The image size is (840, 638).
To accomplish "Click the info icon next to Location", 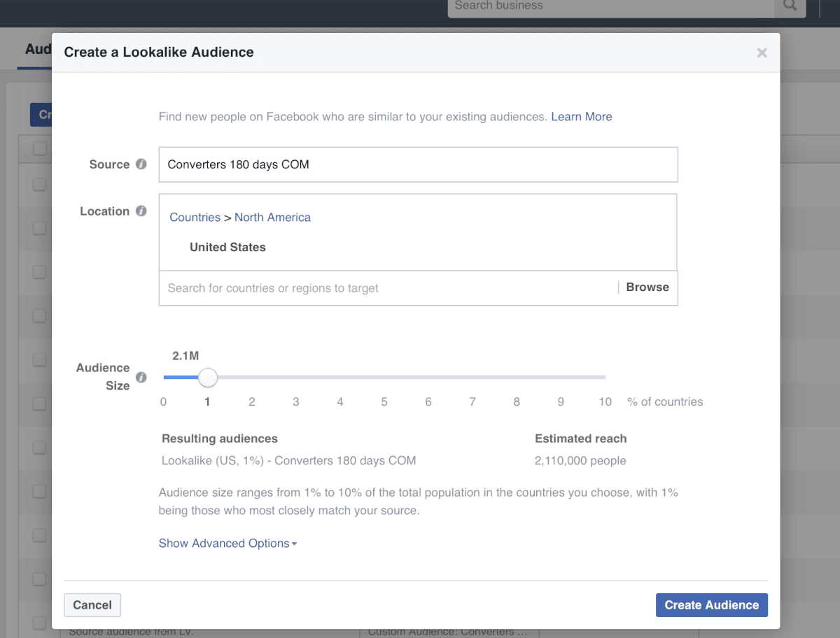I will (141, 211).
